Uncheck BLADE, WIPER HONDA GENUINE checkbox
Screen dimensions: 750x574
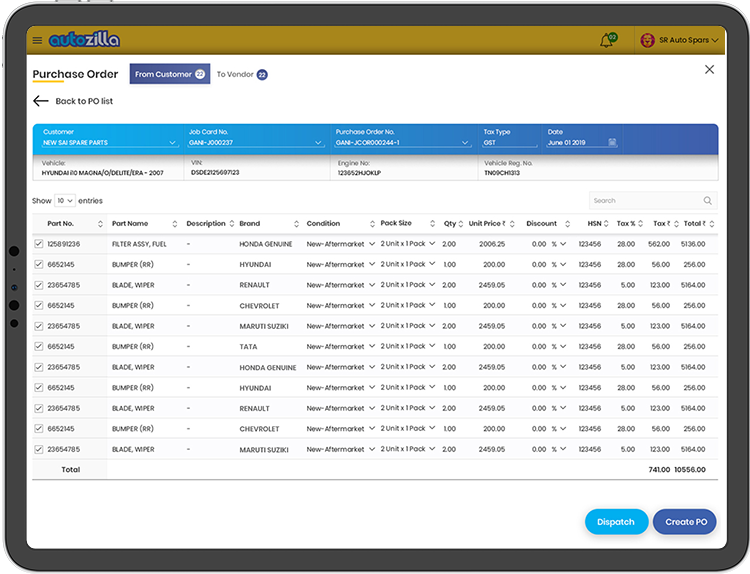click(39, 367)
